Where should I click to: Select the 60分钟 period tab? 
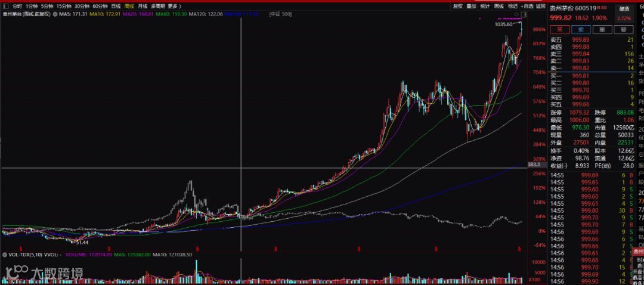tap(100, 6)
